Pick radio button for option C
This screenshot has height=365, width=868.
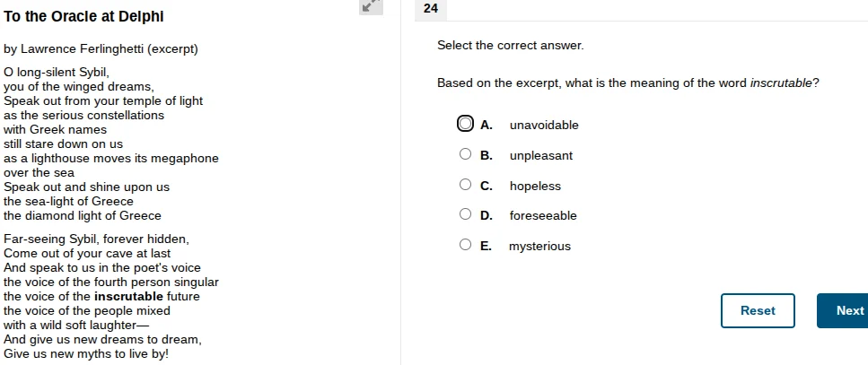pyautogui.click(x=465, y=185)
